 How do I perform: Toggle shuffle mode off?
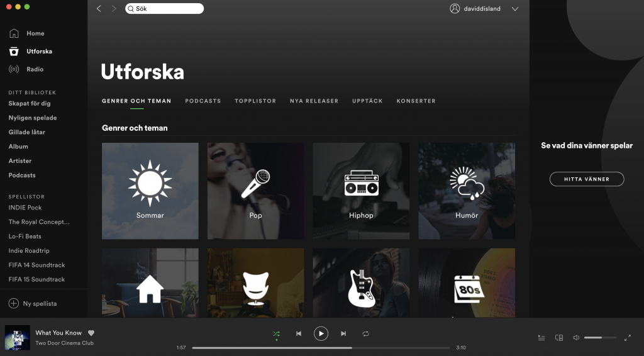point(277,334)
